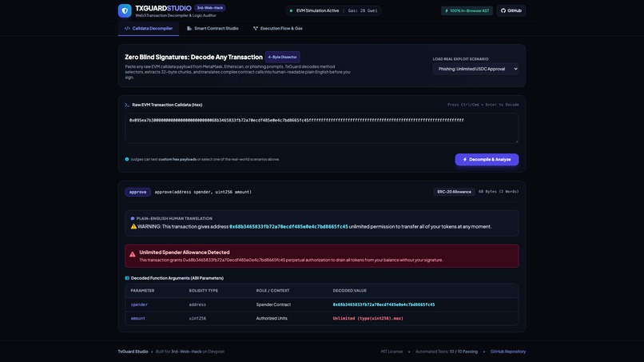Click the DECODED VALUE column header

coord(349,291)
